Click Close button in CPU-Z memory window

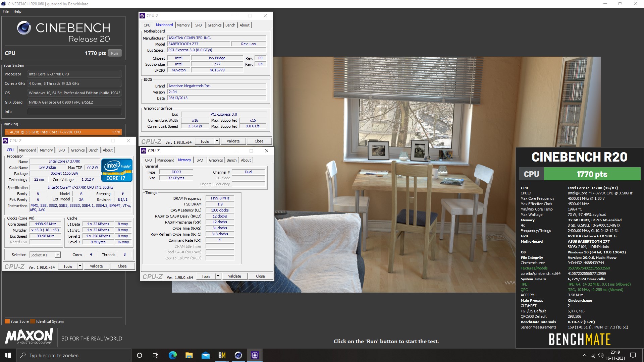260,276
